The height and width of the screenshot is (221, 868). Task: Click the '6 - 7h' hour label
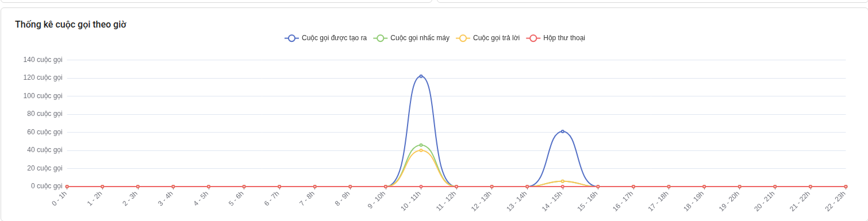pos(272,199)
